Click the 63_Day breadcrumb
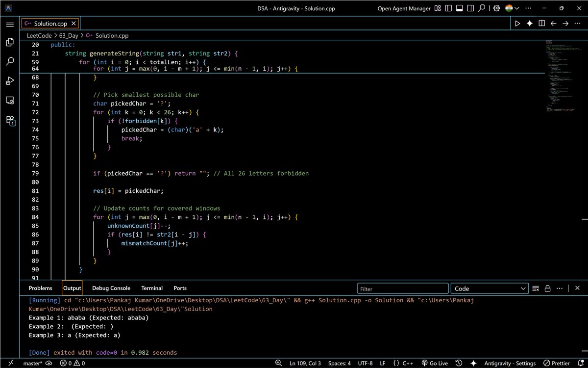Screen dimensions: 588x368 69,35
